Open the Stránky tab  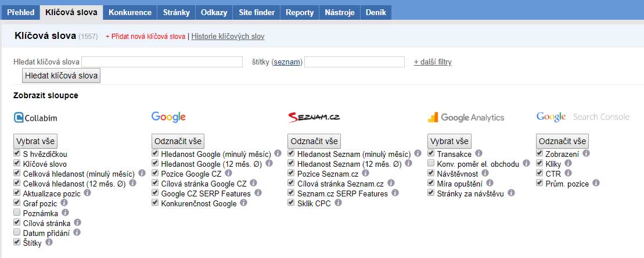[x=176, y=12]
